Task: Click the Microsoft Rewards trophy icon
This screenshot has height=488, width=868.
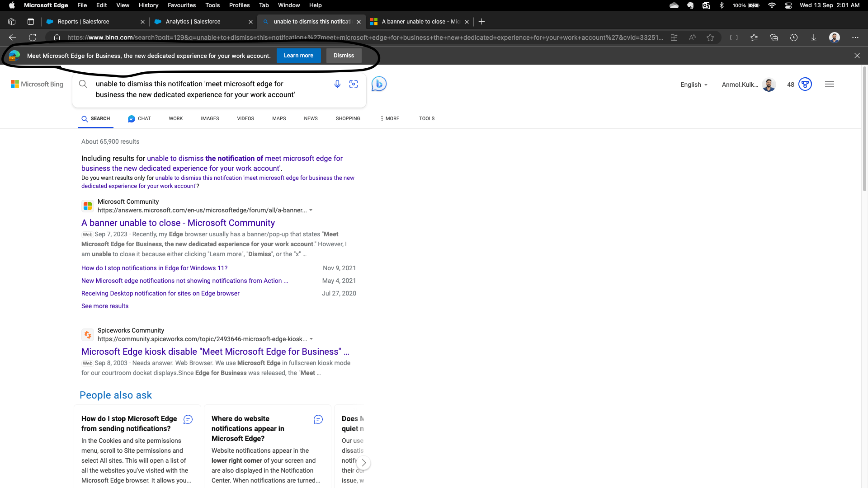Action: pos(805,84)
